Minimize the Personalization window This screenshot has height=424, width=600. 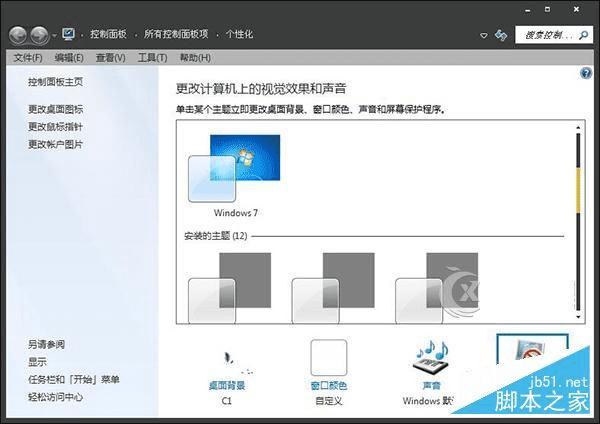(528, 10)
